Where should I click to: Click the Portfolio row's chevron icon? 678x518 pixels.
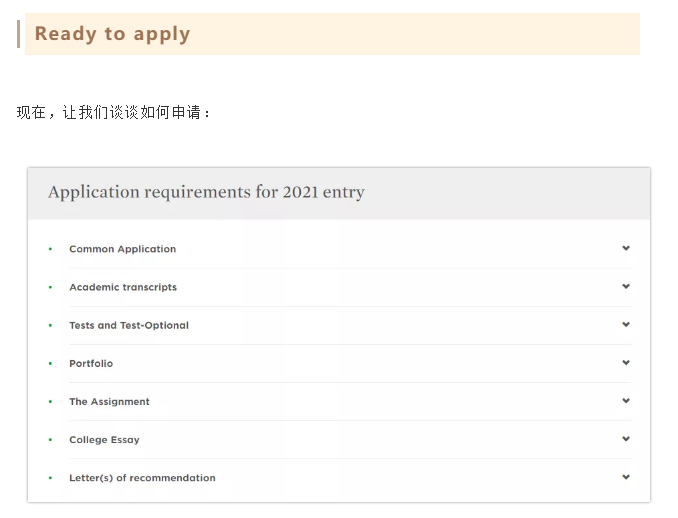(626, 362)
